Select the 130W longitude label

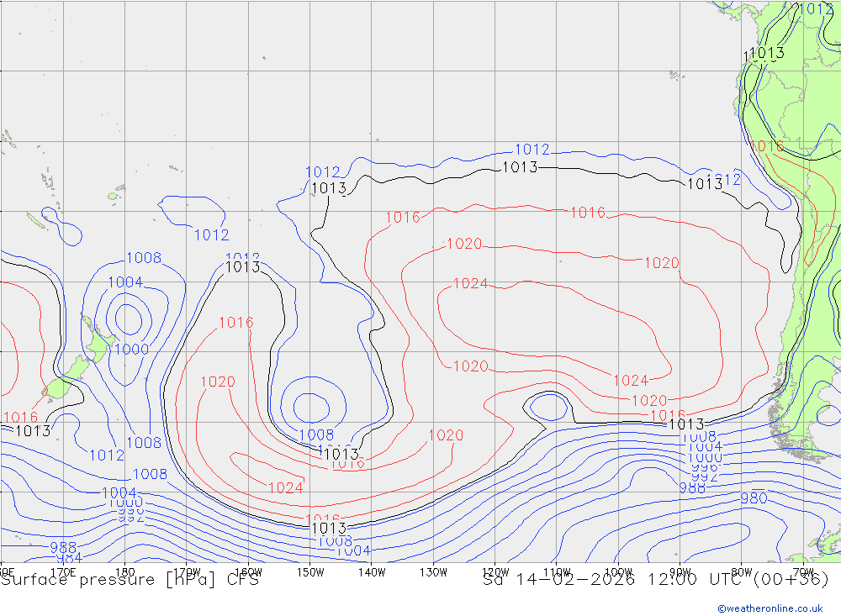pos(433,571)
